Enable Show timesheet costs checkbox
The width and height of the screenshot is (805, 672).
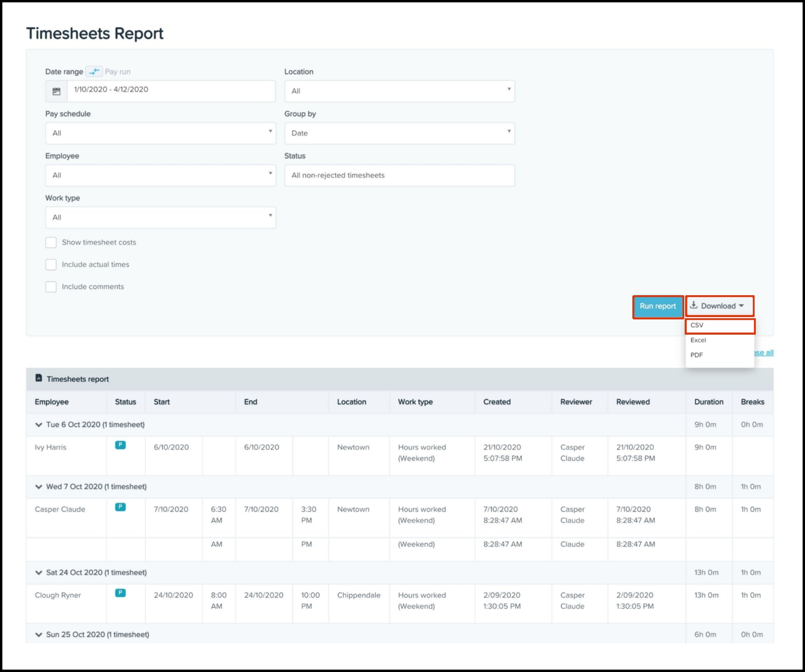[51, 242]
